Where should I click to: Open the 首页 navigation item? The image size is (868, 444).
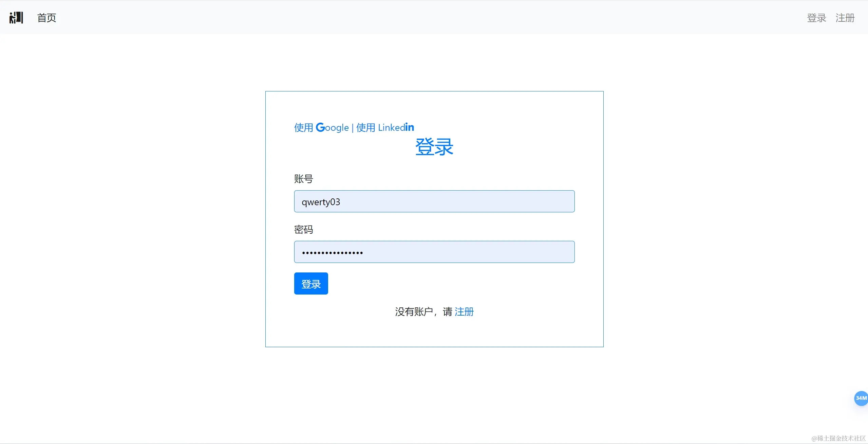click(46, 18)
